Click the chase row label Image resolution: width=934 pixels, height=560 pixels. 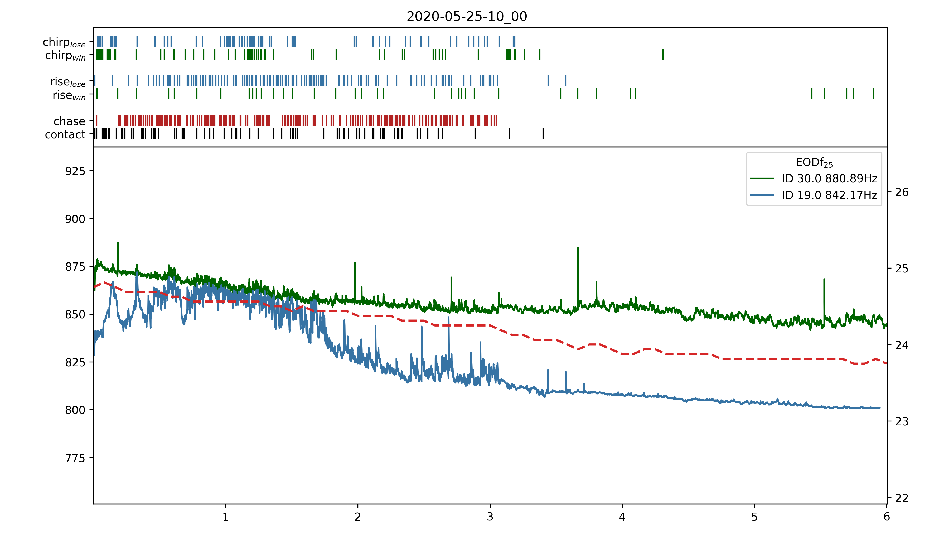click(69, 121)
